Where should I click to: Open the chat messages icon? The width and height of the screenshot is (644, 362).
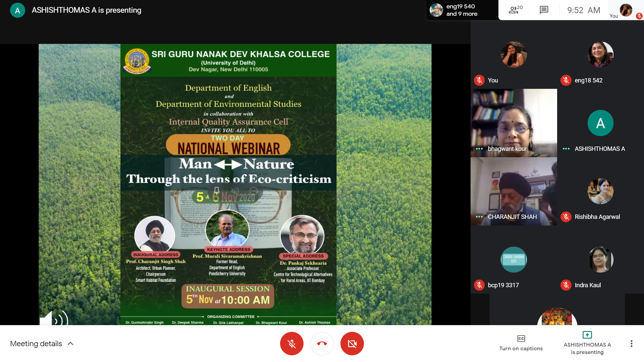pyautogui.click(x=544, y=10)
